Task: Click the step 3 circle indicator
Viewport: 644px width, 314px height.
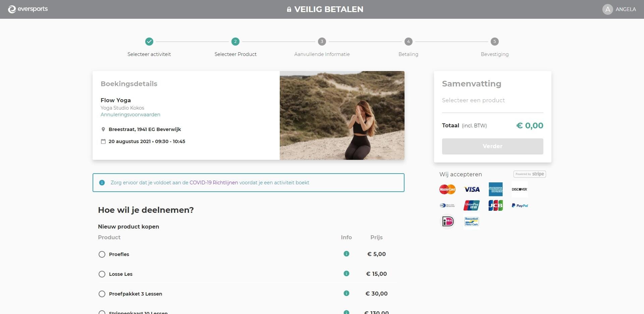Action: [x=322, y=42]
